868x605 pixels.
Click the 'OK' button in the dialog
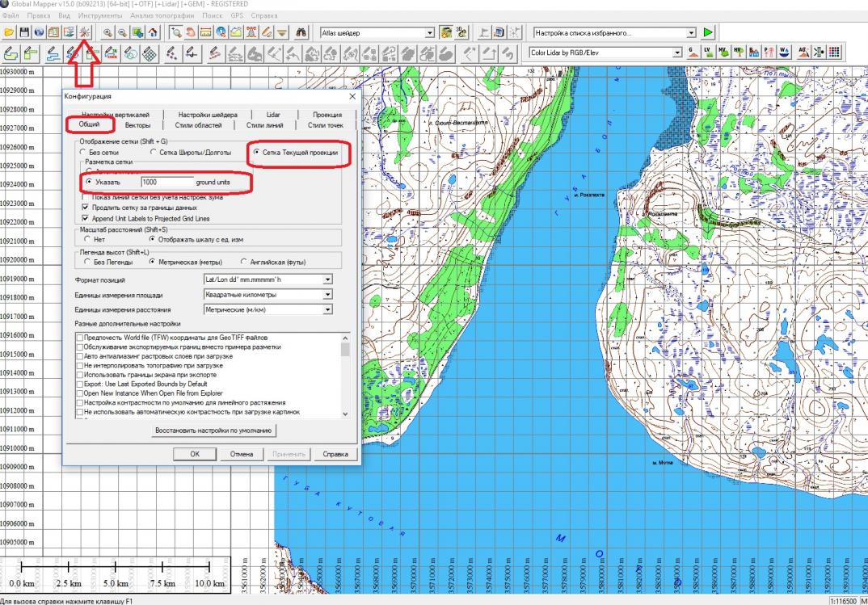195,454
